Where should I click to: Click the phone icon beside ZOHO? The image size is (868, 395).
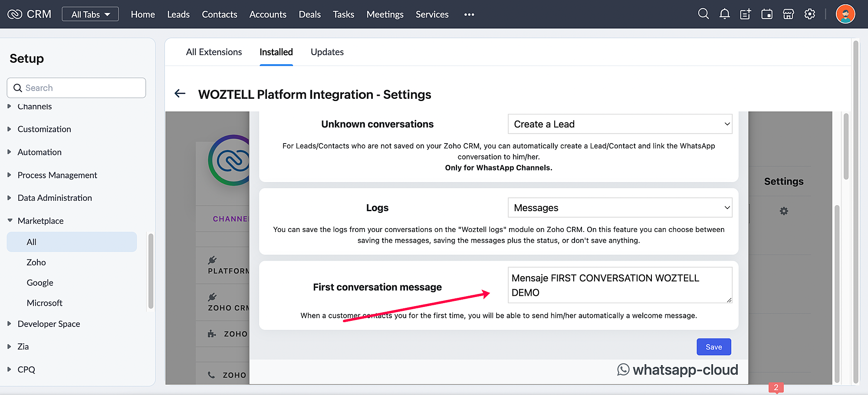(211, 375)
